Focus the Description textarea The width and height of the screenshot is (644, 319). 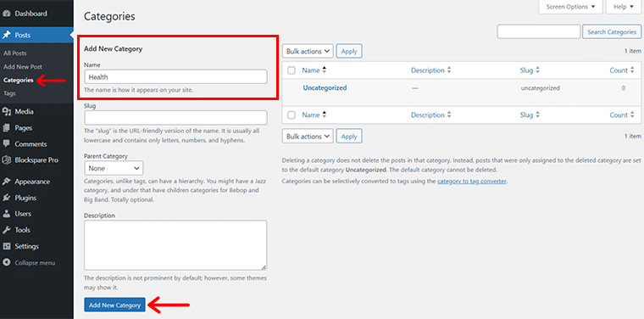tap(175, 245)
